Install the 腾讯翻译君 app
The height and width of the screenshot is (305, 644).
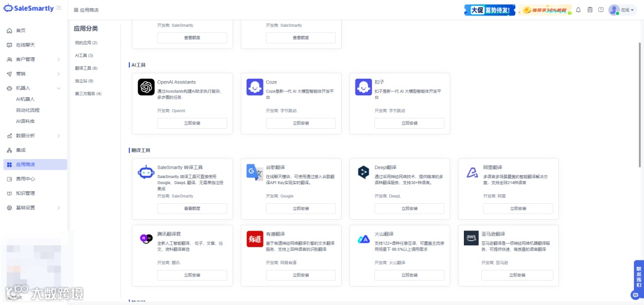[192, 275]
